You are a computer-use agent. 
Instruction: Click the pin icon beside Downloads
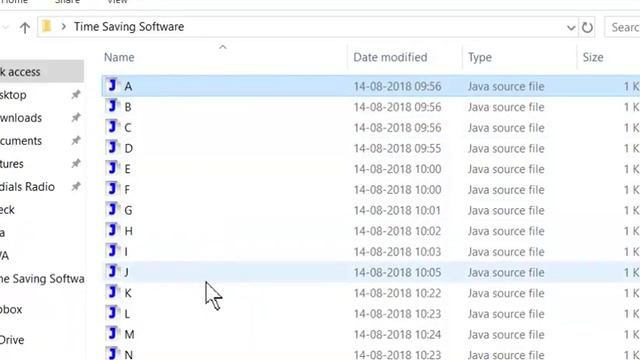76,118
